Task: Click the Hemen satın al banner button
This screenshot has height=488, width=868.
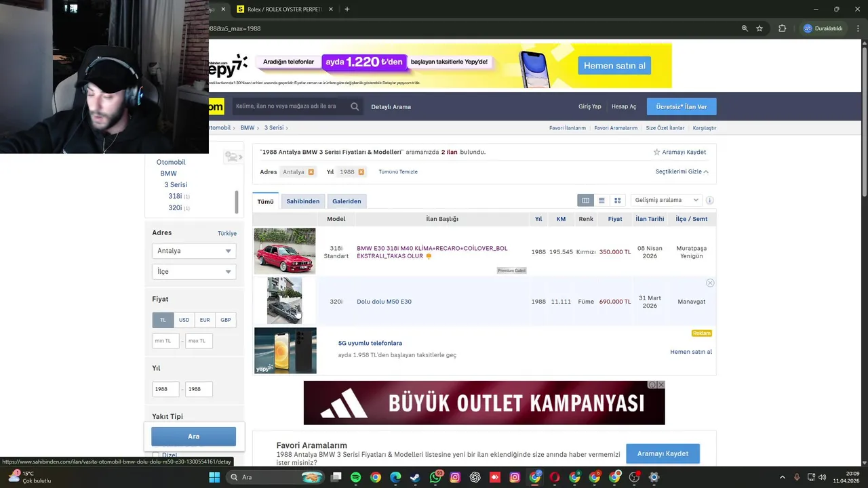Action: tap(614, 66)
